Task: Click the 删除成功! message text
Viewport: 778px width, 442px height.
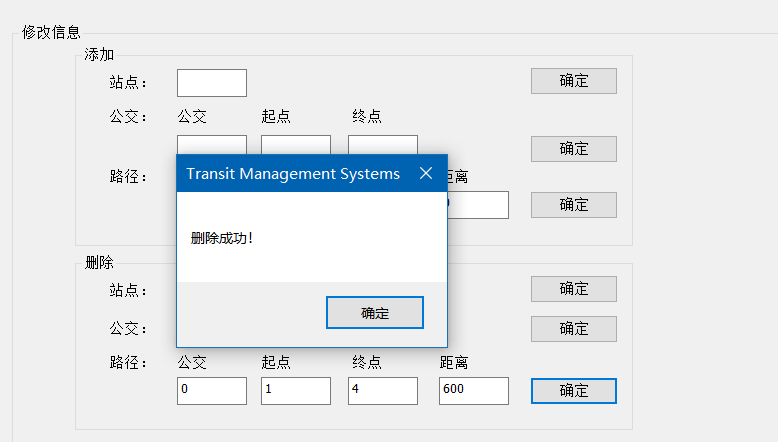Action: tap(222, 238)
